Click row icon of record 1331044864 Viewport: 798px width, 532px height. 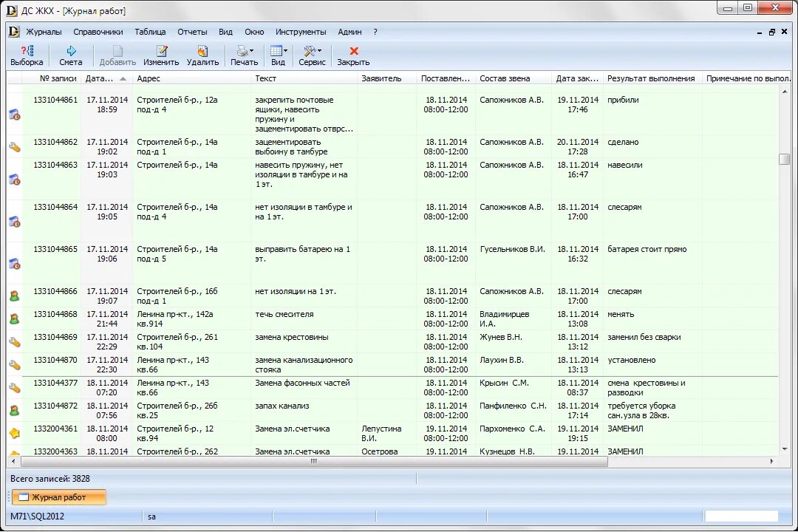coord(15,222)
